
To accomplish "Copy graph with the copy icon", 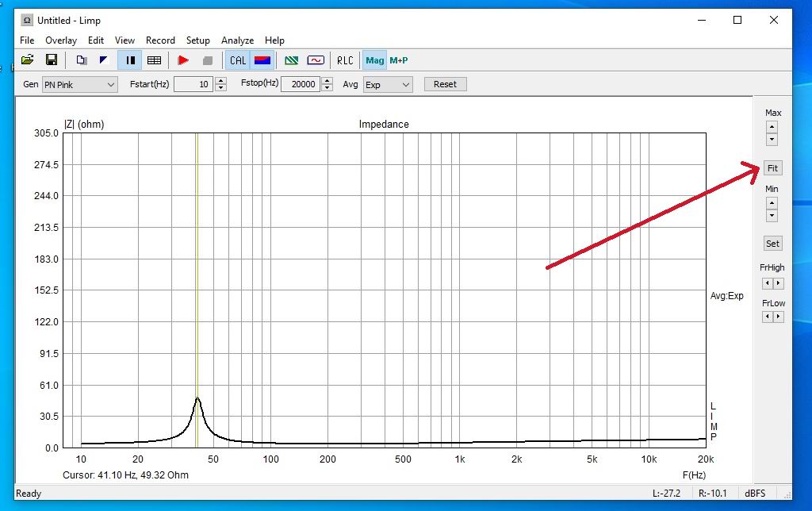I will pyautogui.click(x=82, y=60).
